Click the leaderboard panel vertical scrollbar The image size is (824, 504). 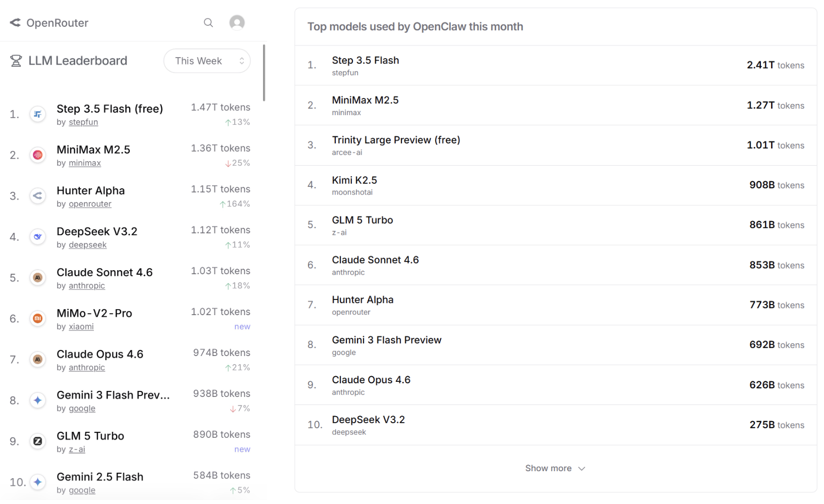tap(264, 73)
